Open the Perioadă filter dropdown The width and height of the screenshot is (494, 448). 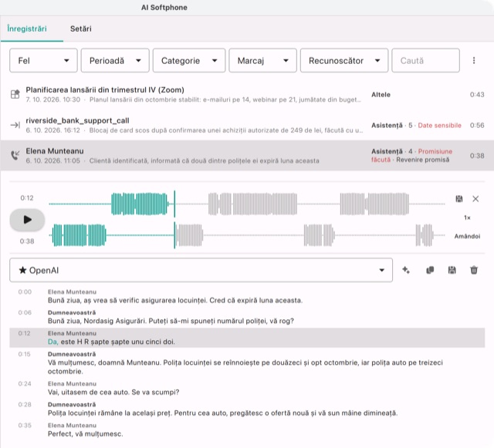point(115,60)
